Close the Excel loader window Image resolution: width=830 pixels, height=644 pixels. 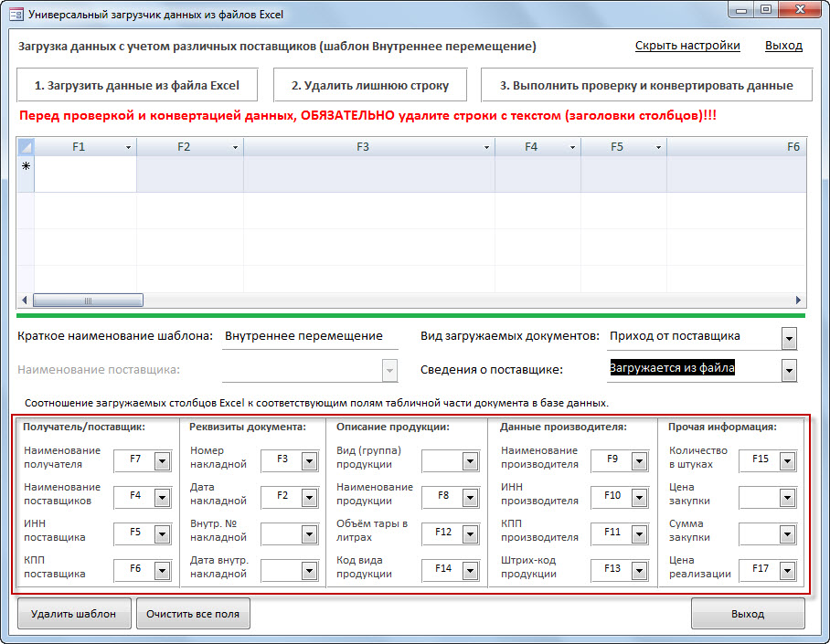coord(801,10)
